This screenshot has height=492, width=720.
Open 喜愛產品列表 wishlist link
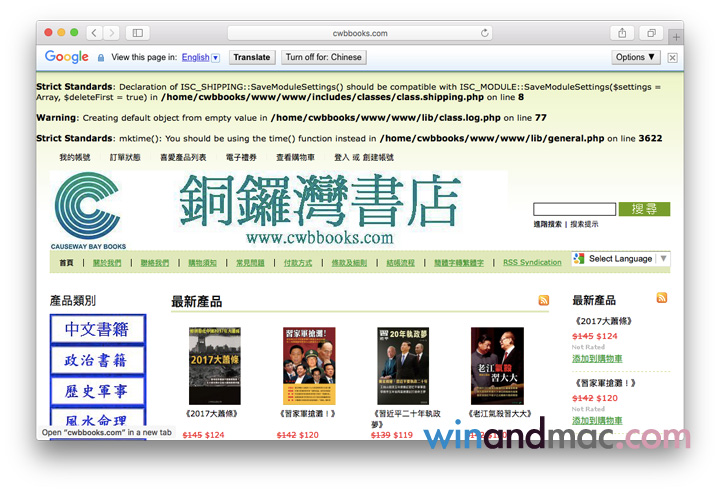click(183, 158)
